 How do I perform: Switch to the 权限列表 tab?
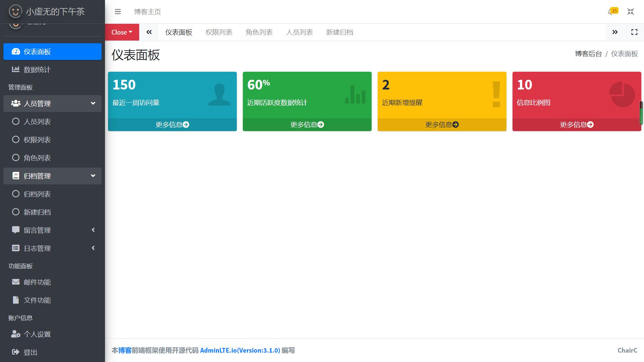(x=219, y=32)
